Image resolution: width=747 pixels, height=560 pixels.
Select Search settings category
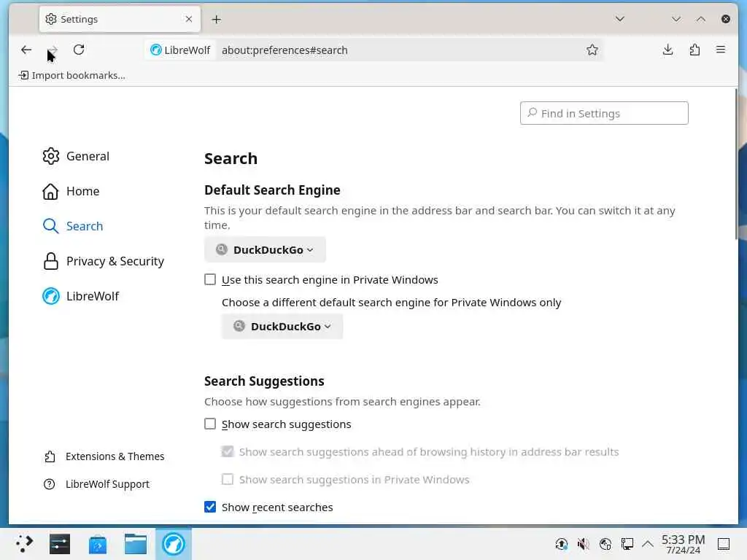click(x=73, y=226)
